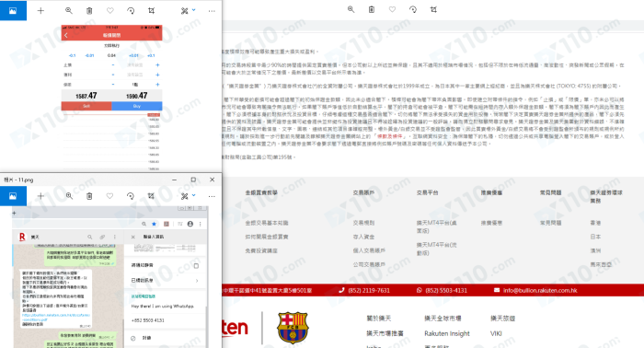Click Add to (+) in top-left Photos window
This screenshot has width=644, height=348.
pos(40,11)
